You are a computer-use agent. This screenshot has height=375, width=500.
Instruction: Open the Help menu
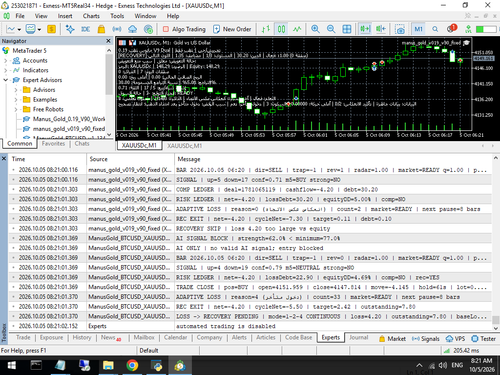(173, 16)
